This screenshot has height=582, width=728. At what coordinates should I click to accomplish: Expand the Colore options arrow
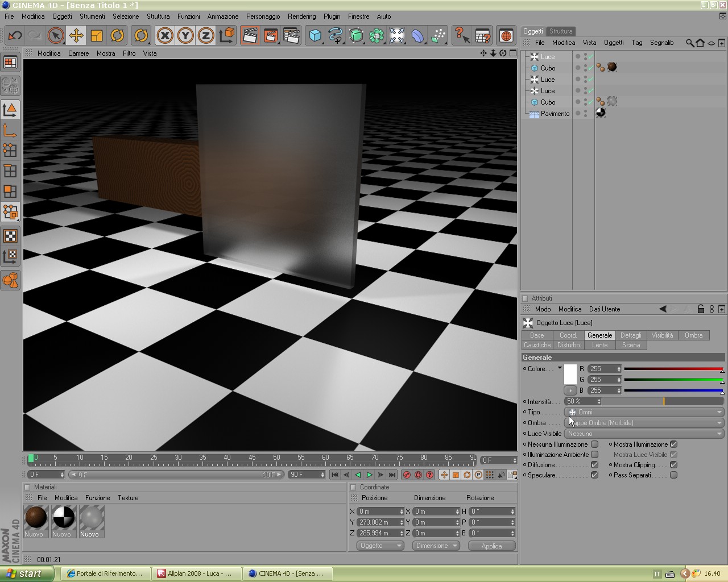(x=560, y=368)
